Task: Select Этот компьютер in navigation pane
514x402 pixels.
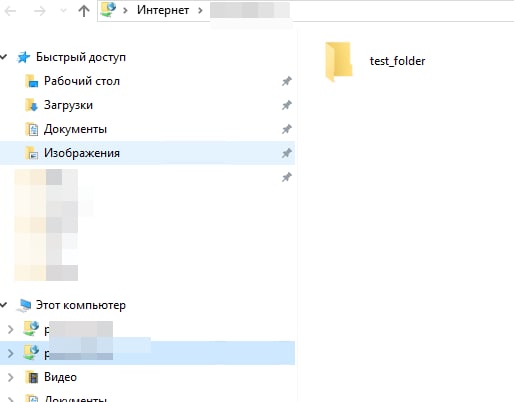Action: pos(81,305)
